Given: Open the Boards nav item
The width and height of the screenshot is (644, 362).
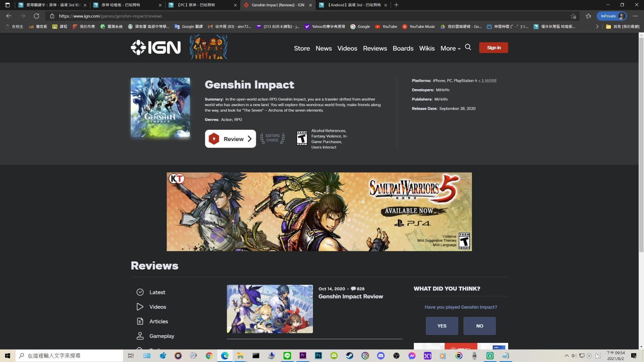Looking at the screenshot, I should pos(403,48).
